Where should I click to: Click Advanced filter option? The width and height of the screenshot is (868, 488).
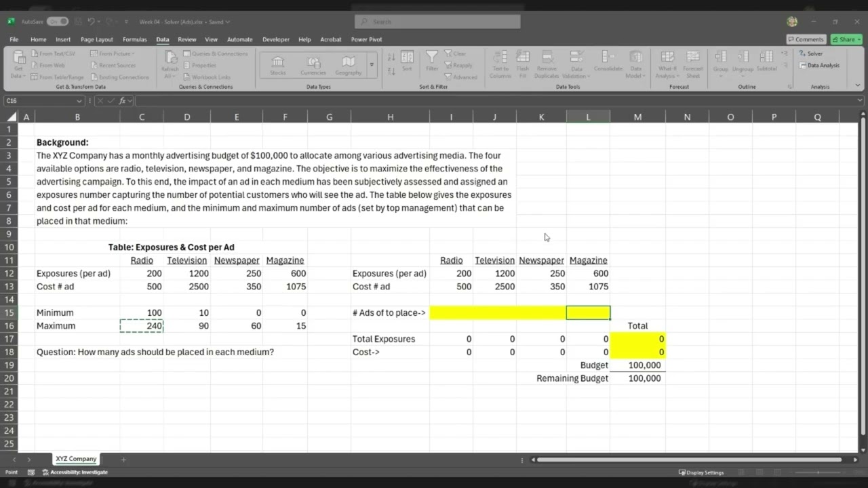click(461, 77)
